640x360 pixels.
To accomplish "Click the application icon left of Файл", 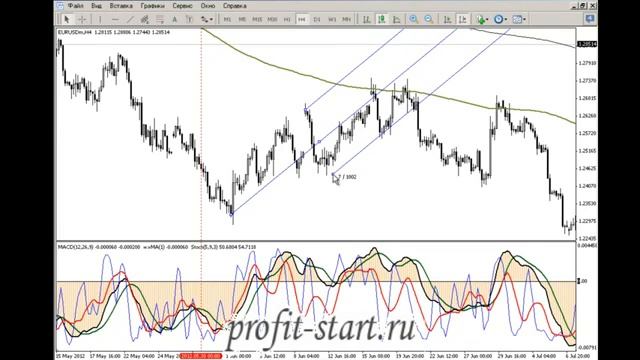I will tap(60, 6).
